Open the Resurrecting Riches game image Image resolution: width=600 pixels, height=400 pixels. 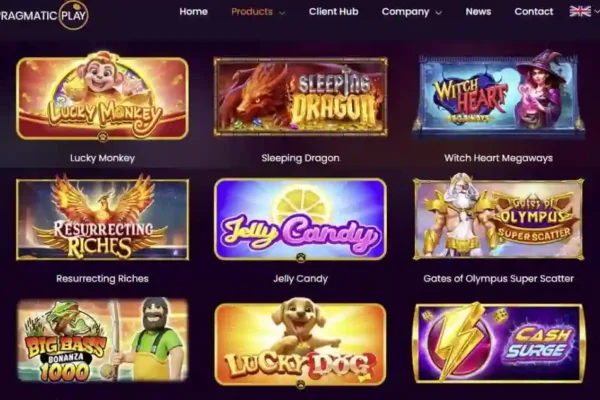pyautogui.click(x=102, y=218)
